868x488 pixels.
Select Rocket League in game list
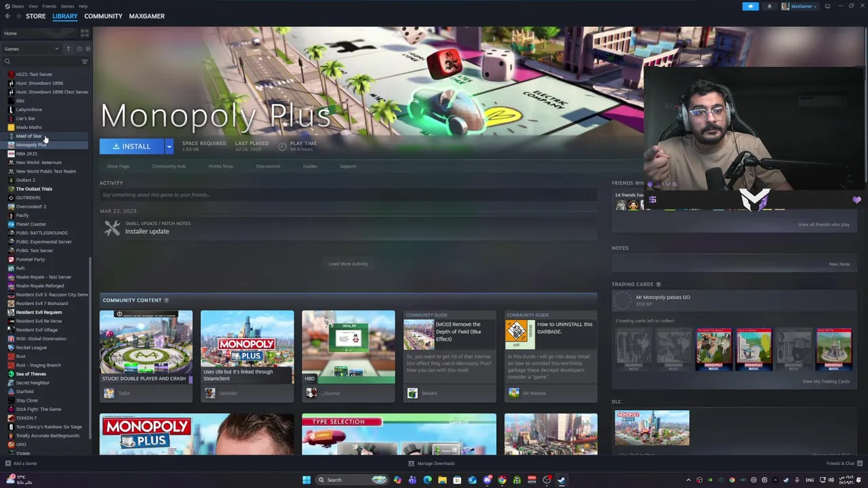31,348
